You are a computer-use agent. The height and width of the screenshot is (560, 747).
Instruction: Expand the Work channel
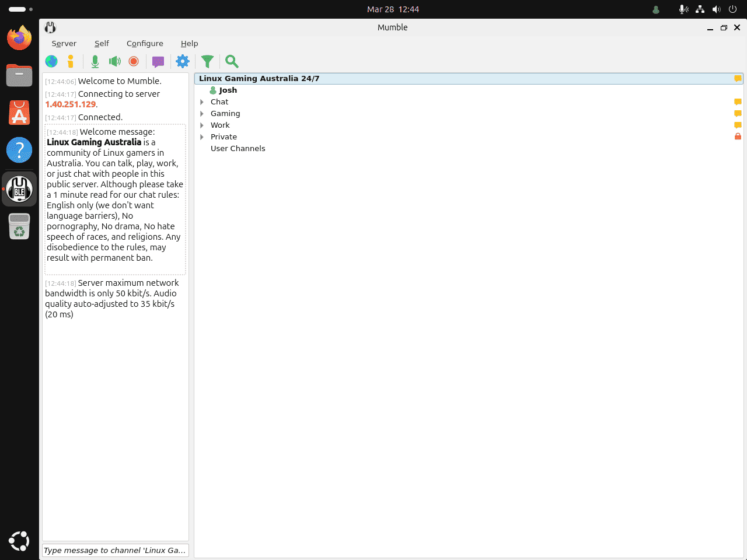[202, 125]
